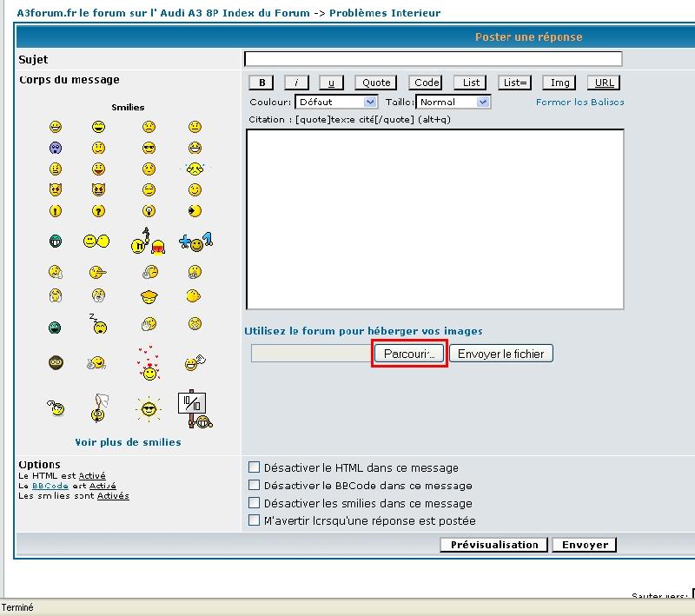Click the u underline button
The image size is (695, 616).
coord(331,83)
